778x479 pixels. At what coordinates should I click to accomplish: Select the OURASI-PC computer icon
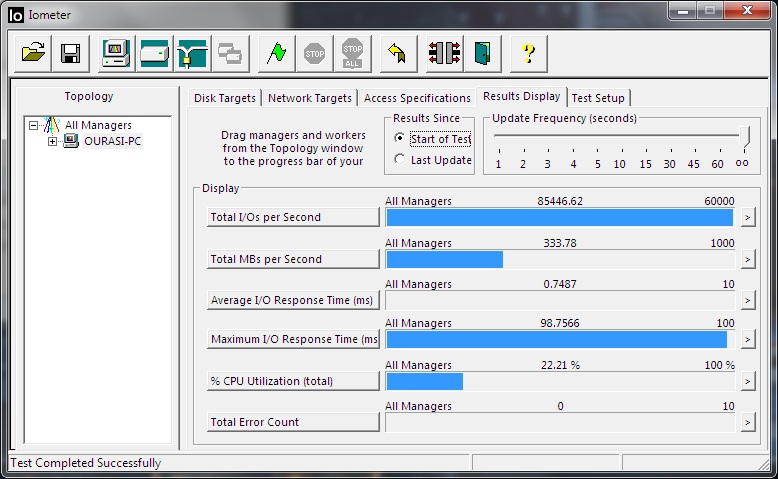click(71, 141)
